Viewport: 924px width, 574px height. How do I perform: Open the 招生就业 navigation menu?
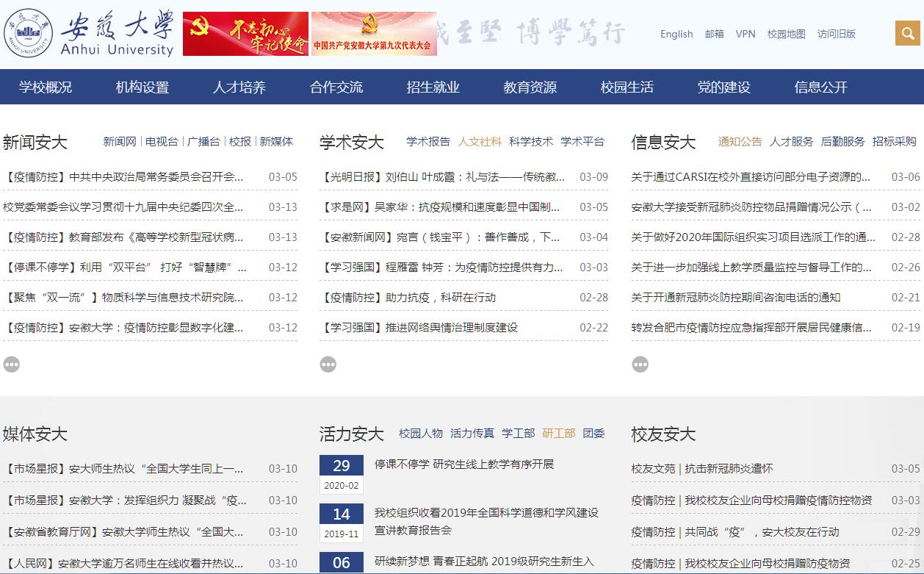(x=433, y=87)
